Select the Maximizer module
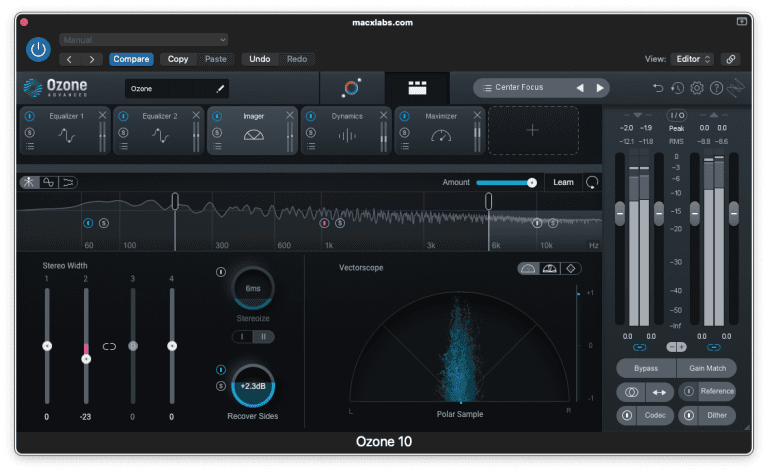Image resolution: width=768 pixels, height=473 pixels. [x=441, y=131]
